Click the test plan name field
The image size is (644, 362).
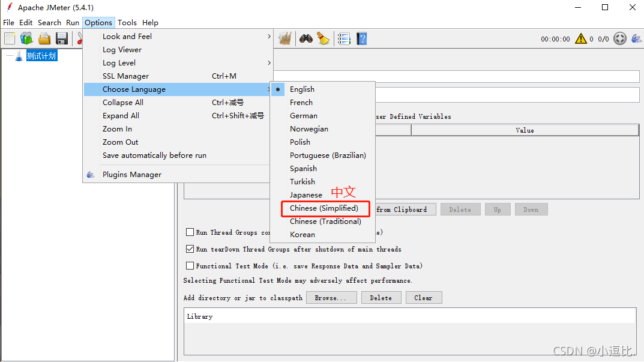[x=456, y=76]
